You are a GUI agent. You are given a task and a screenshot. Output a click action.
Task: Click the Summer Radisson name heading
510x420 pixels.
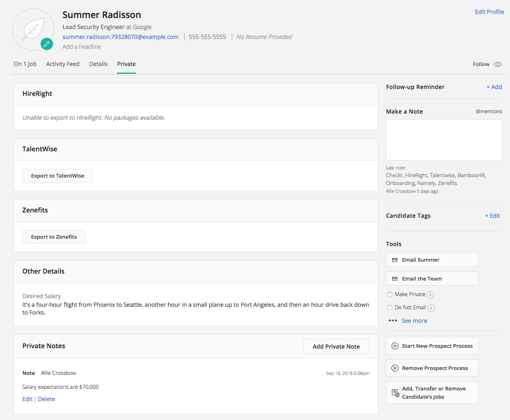click(x=102, y=15)
